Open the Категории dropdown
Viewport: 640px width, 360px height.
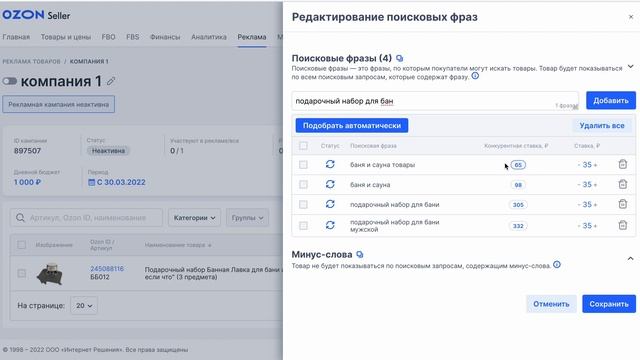pyautogui.click(x=194, y=218)
